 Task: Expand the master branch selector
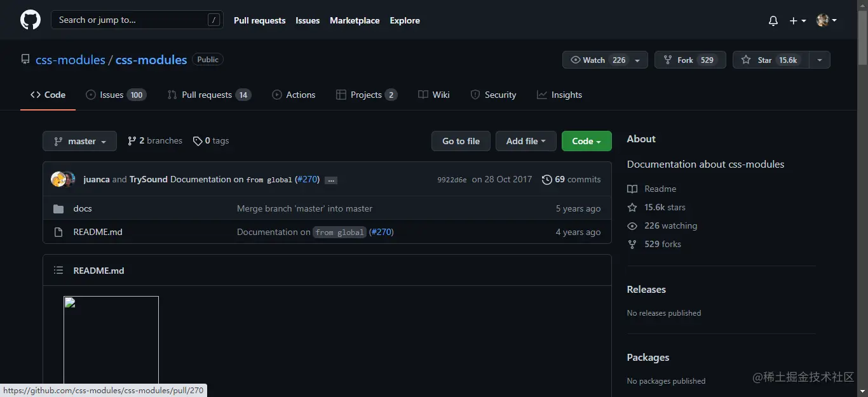(x=79, y=141)
